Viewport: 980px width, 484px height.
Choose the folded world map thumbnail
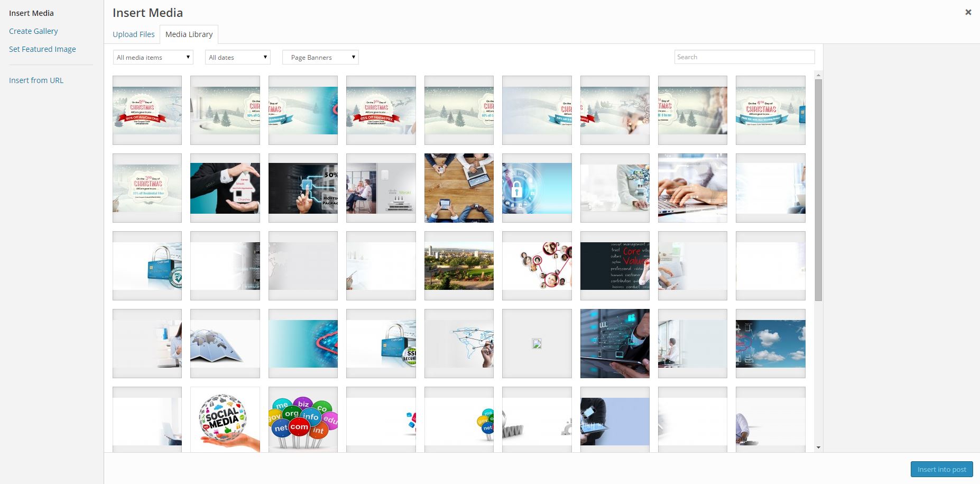click(225, 344)
